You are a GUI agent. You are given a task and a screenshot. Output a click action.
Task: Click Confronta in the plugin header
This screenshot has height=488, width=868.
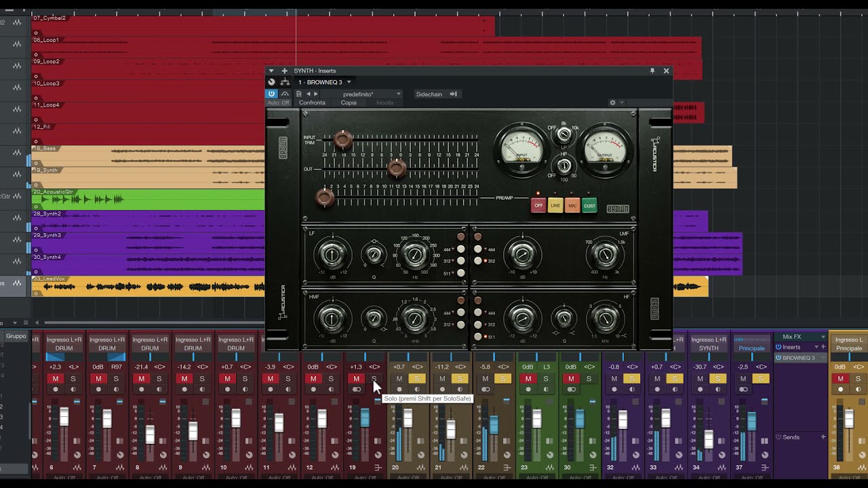point(312,103)
